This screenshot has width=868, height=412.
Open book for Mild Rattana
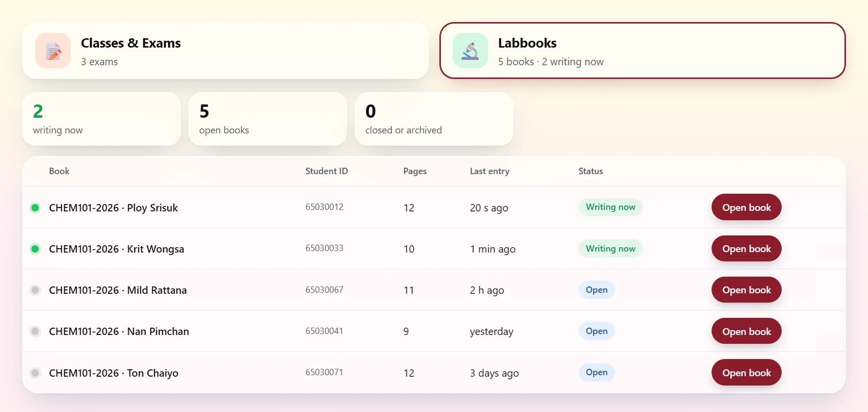pyautogui.click(x=746, y=289)
